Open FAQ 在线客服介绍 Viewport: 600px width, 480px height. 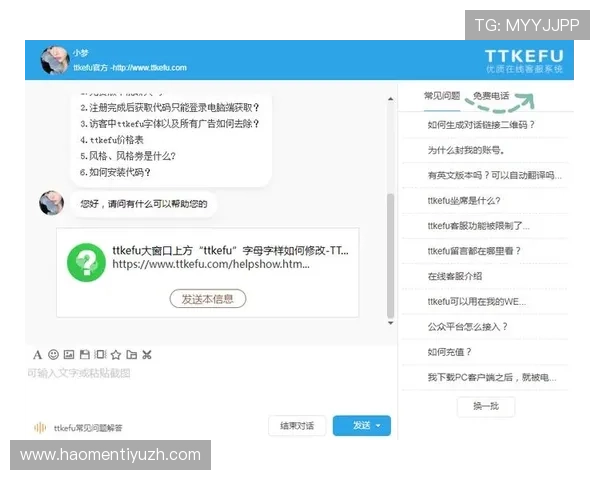[x=455, y=276]
